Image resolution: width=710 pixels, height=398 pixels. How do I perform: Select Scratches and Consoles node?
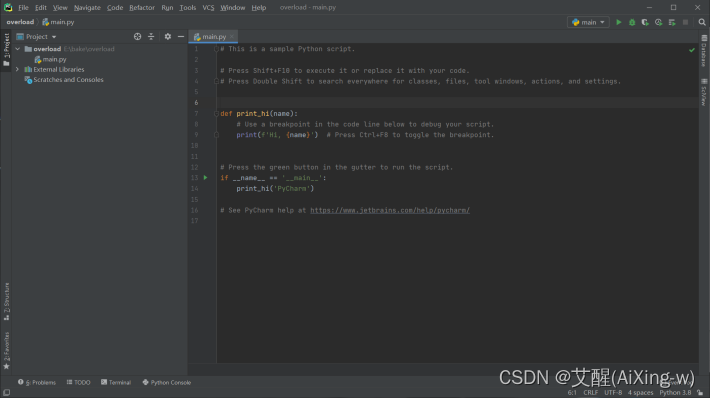68,80
